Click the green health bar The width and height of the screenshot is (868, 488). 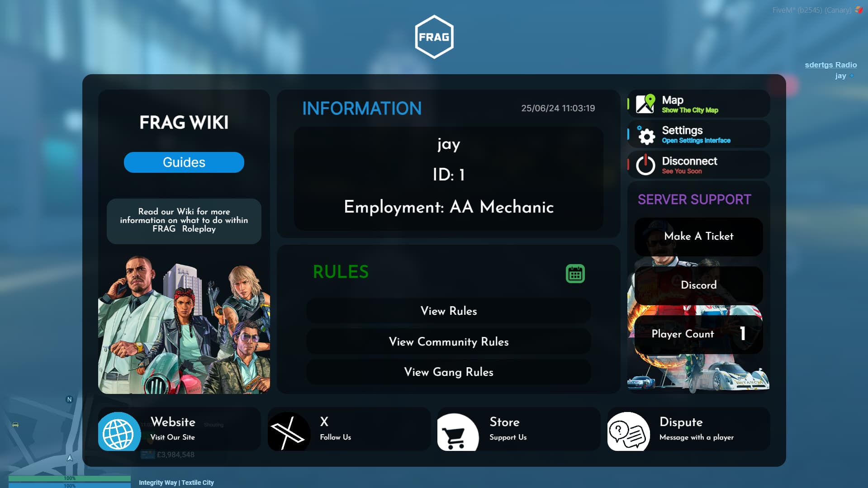click(70, 478)
